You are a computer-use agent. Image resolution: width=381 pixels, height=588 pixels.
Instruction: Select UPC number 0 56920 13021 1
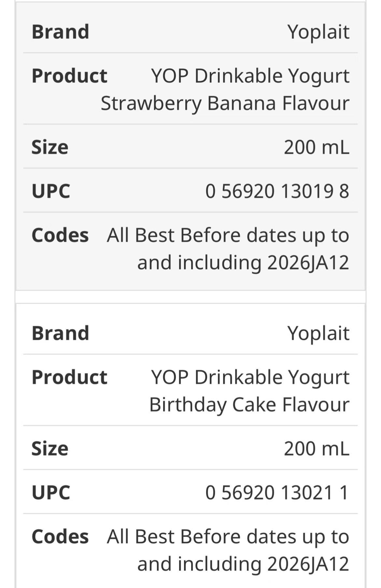(x=277, y=492)
